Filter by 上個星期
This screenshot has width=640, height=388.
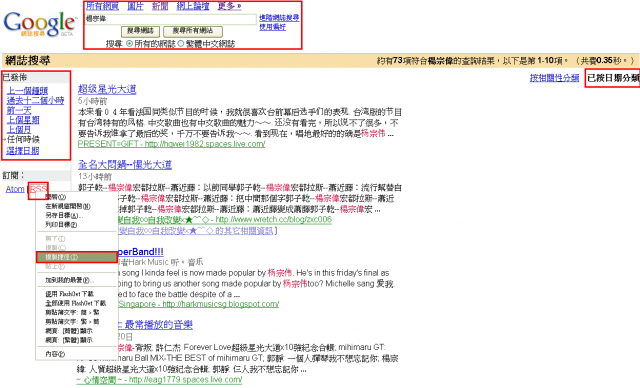(x=23, y=120)
